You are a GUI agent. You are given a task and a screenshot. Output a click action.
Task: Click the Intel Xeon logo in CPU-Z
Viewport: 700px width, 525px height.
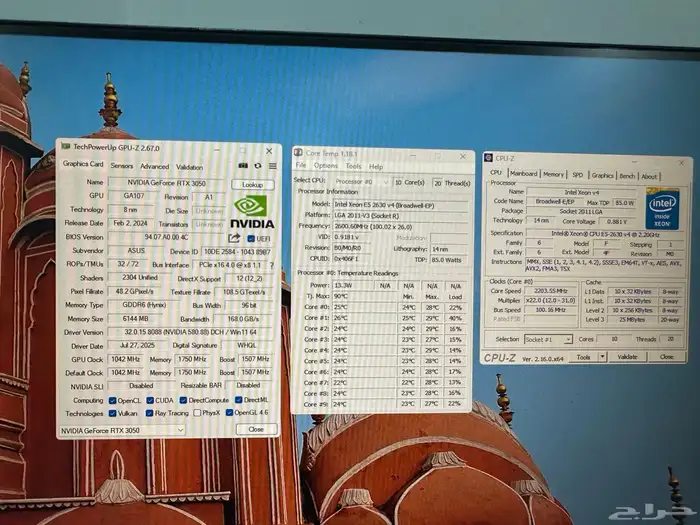pyautogui.click(x=662, y=209)
